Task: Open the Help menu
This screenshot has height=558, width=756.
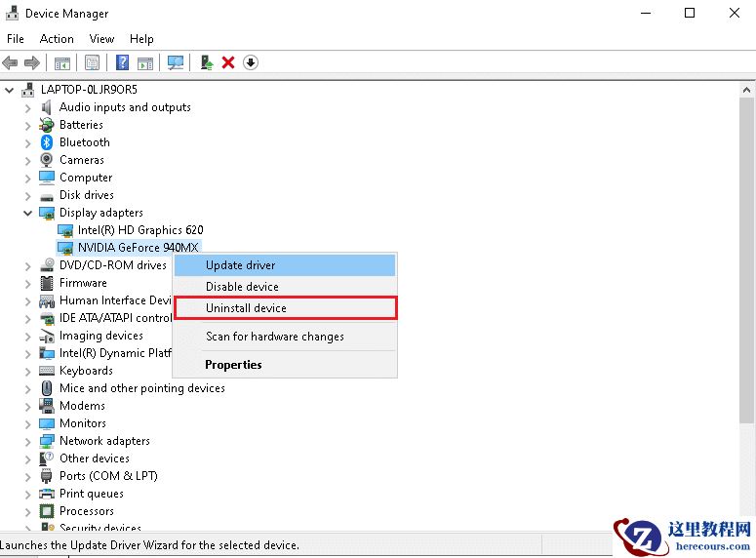Action: coord(141,39)
